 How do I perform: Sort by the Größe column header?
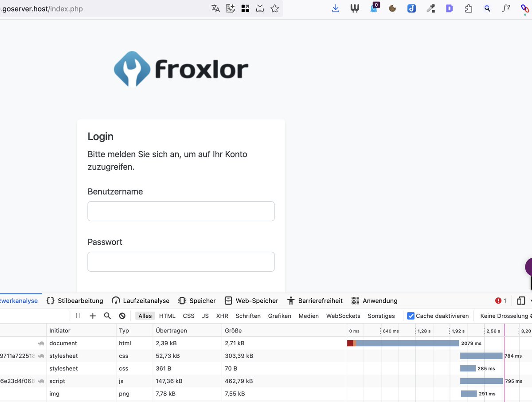point(284,331)
